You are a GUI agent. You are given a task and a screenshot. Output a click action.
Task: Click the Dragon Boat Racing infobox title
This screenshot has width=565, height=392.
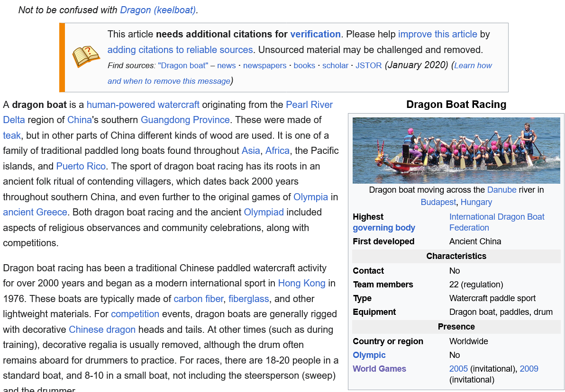pos(456,104)
